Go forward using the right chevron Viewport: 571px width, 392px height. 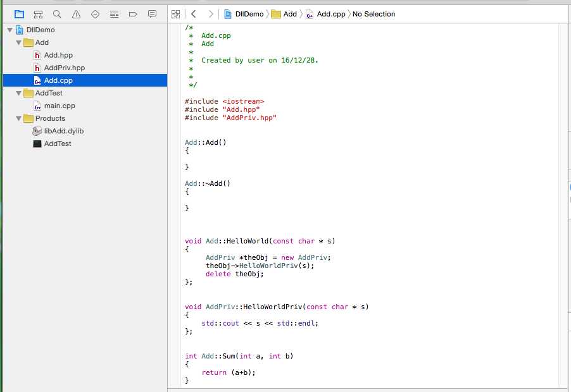pos(211,14)
